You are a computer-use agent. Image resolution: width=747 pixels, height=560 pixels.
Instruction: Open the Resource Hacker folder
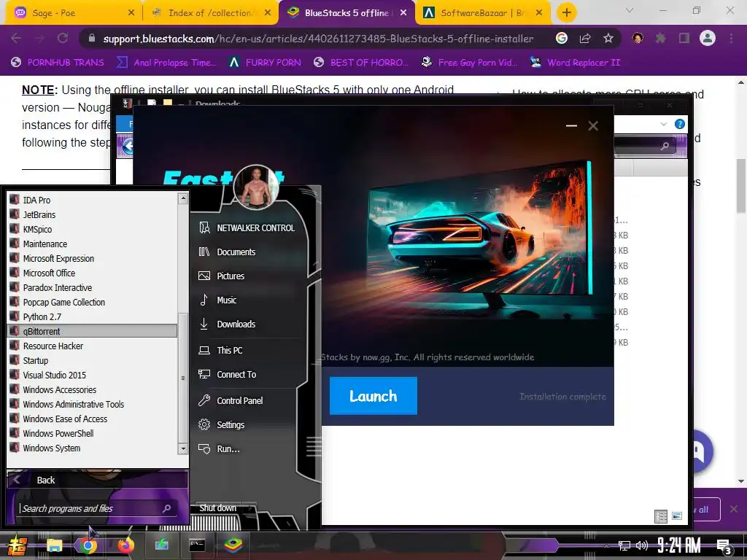coord(92,346)
